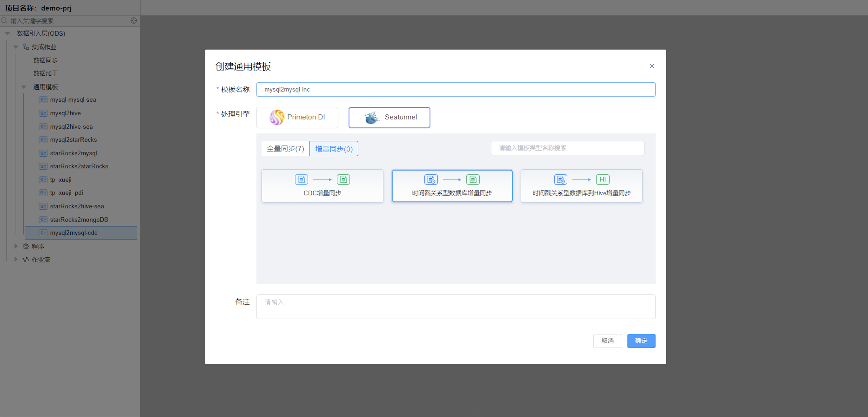Close the 创建通用模板 dialog
Screen dimensions: 868x417
652,66
